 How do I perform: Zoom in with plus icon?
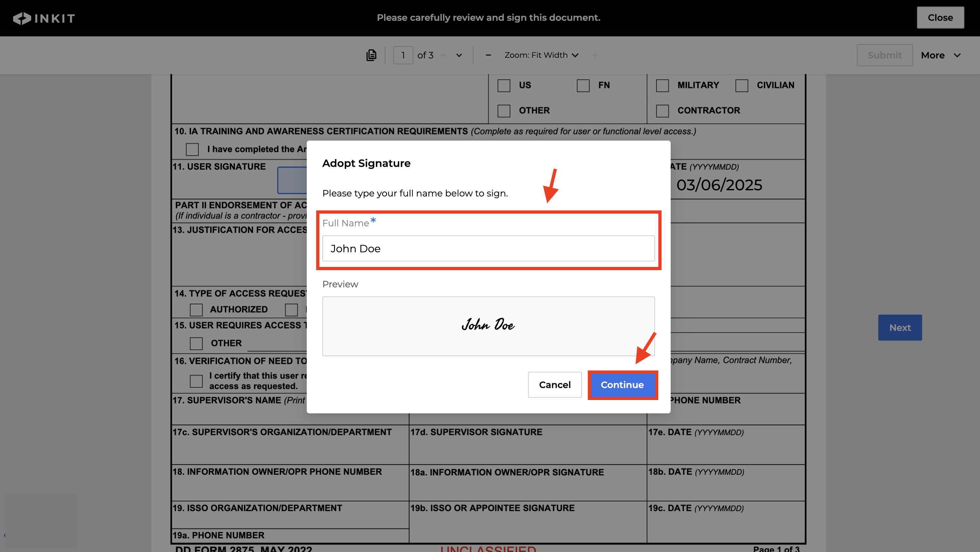click(595, 55)
